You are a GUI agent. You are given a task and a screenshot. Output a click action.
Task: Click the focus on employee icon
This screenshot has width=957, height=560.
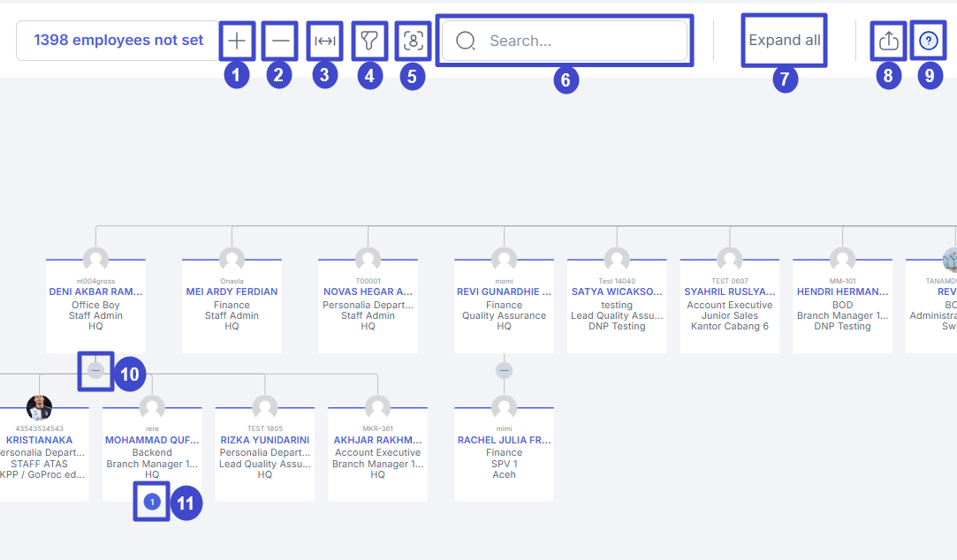pos(413,41)
